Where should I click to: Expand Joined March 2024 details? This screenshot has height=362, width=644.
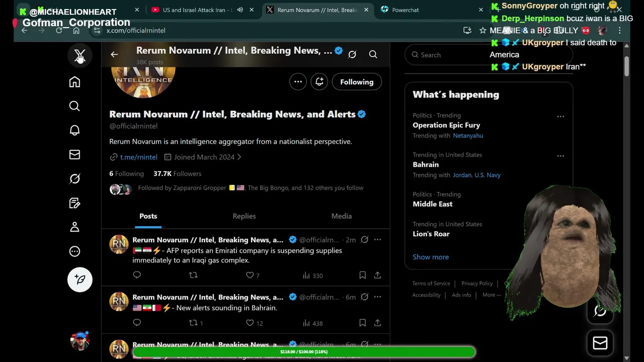pos(203,157)
